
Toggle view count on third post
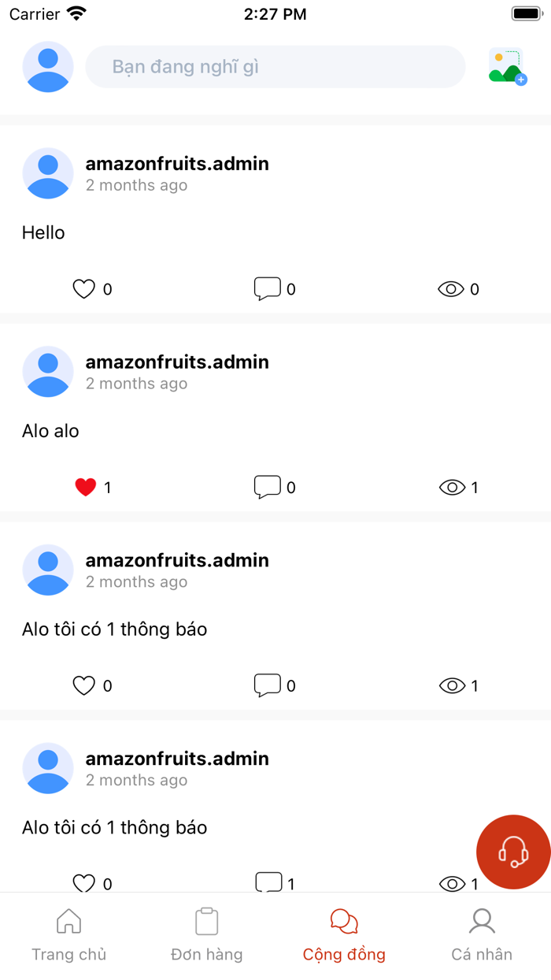453,685
